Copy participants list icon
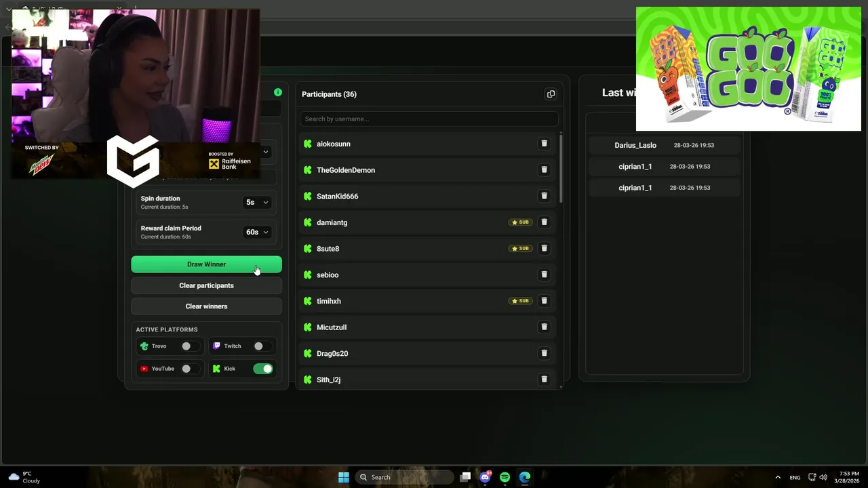 pyautogui.click(x=551, y=94)
